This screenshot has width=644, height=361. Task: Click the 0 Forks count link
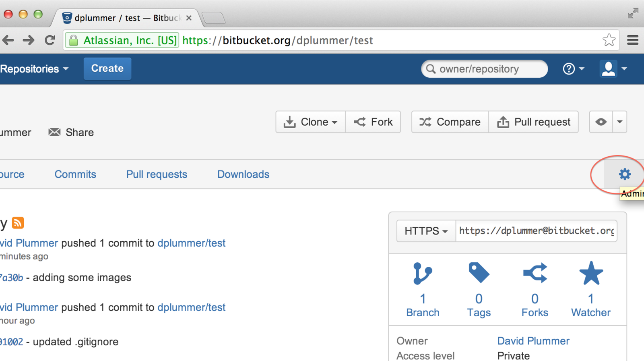[535, 305]
